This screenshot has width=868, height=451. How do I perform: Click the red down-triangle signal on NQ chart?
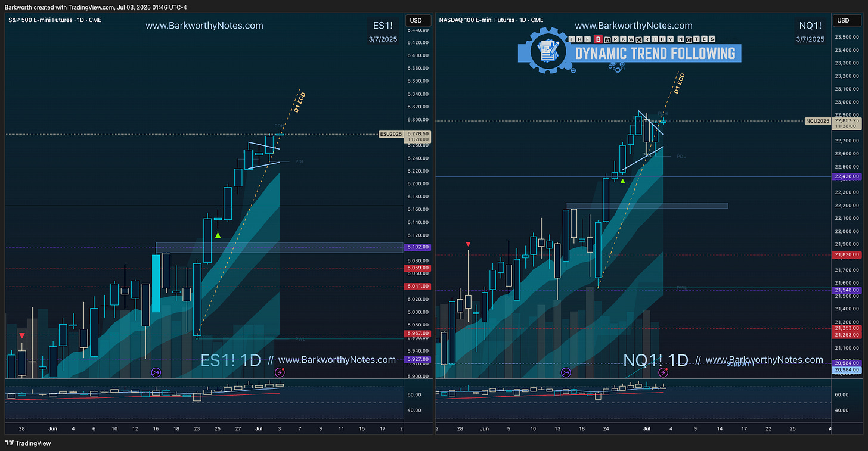pyautogui.click(x=468, y=244)
